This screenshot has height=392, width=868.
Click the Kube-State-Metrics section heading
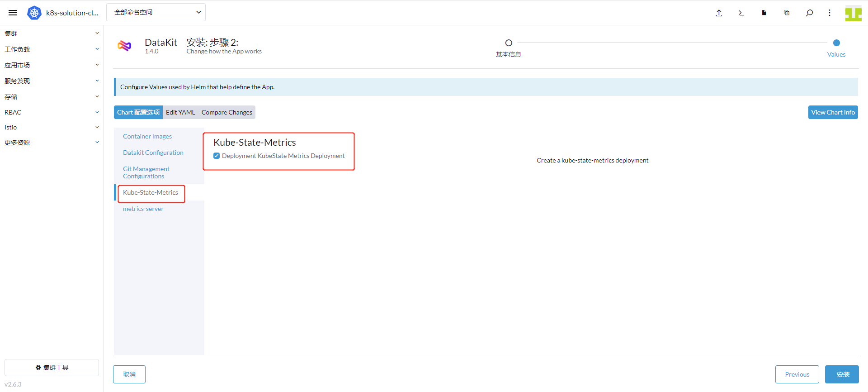tap(255, 142)
